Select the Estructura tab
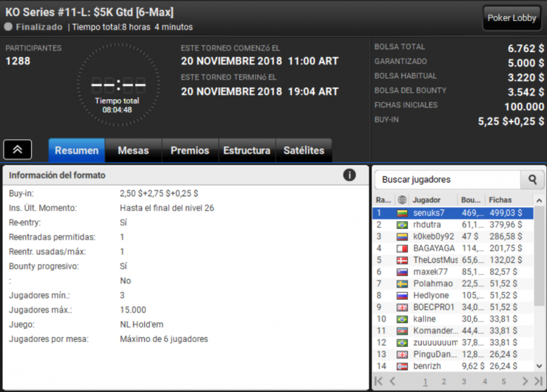Image resolution: width=547 pixels, height=392 pixels. (247, 150)
